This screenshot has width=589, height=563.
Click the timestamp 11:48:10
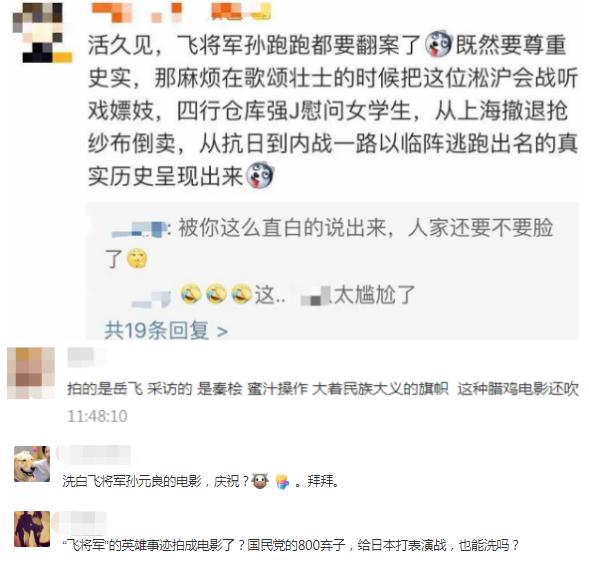98,416
